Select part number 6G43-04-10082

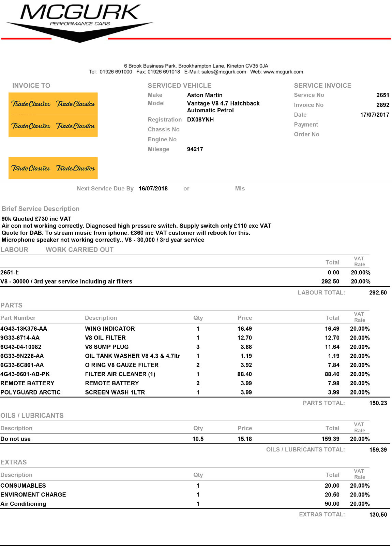pyautogui.click(x=21, y=347)
